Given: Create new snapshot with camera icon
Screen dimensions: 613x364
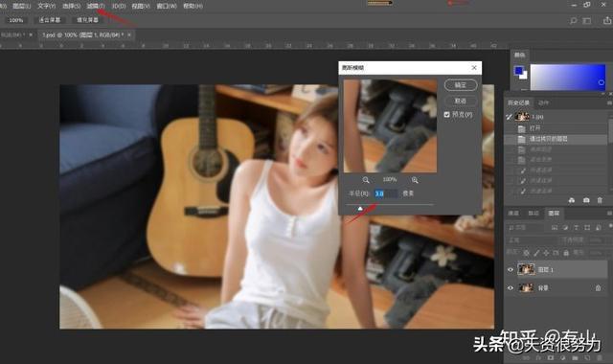Looking at the screenshot, I should point(586,200).
